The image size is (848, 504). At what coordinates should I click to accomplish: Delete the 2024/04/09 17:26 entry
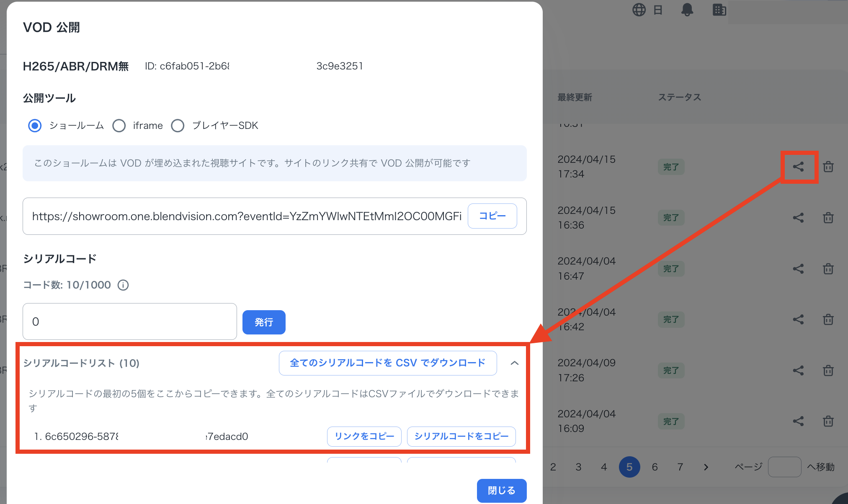coord(828,370)
